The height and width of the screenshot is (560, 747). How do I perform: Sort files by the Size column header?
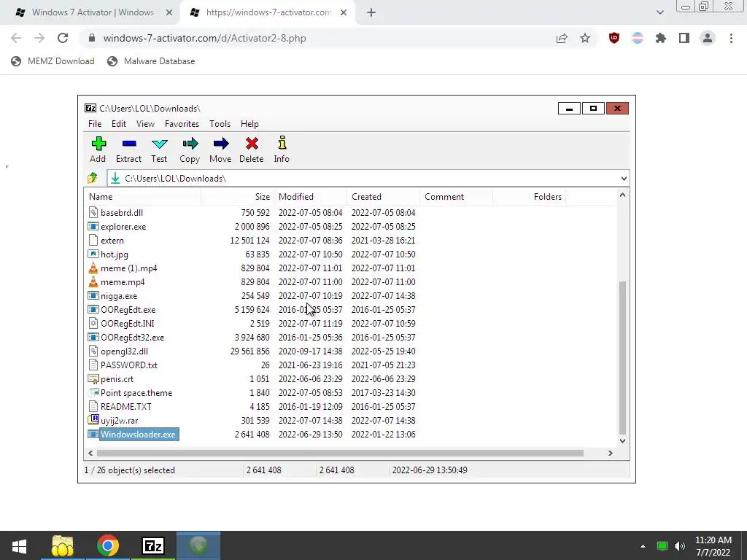[x=237, y=197]
